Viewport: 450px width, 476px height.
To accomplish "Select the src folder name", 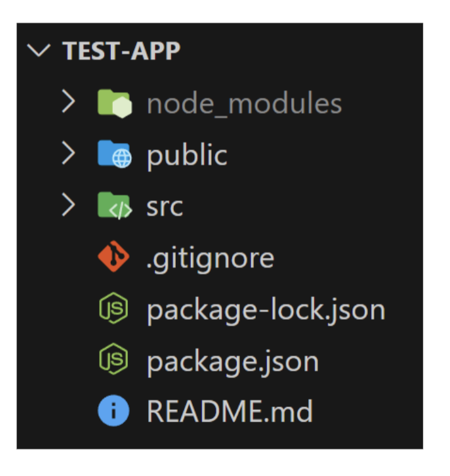I will 164,207.
